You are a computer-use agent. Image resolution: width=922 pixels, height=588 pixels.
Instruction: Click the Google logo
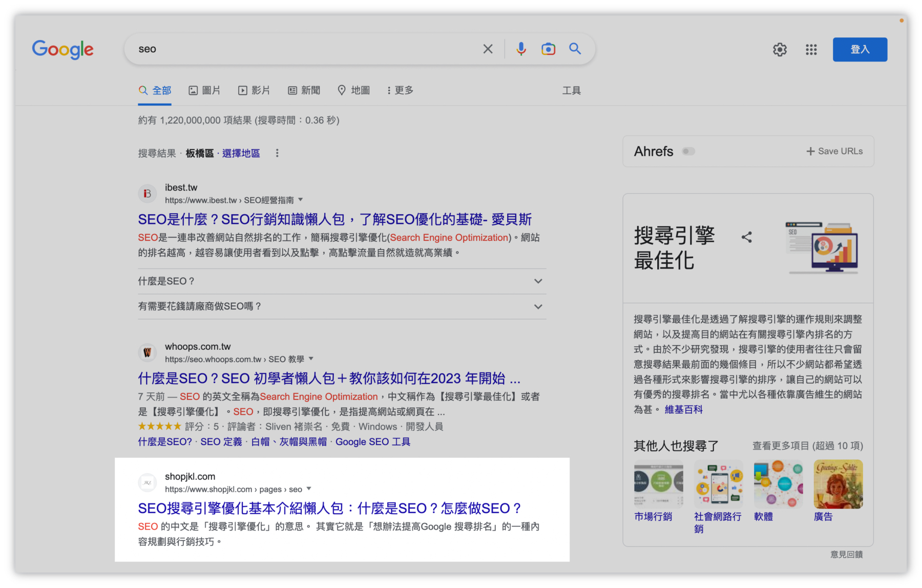pyautogui.click(x=62, y=49)
